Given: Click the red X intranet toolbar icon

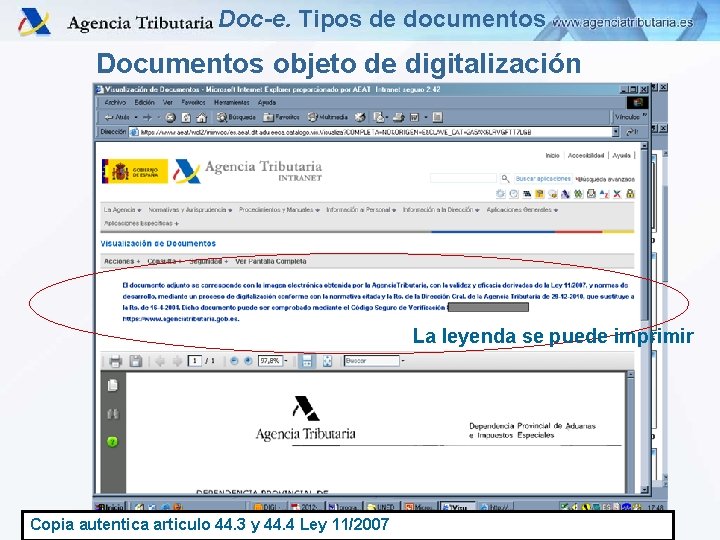Looking at the screenshot, I should [617, 194].
